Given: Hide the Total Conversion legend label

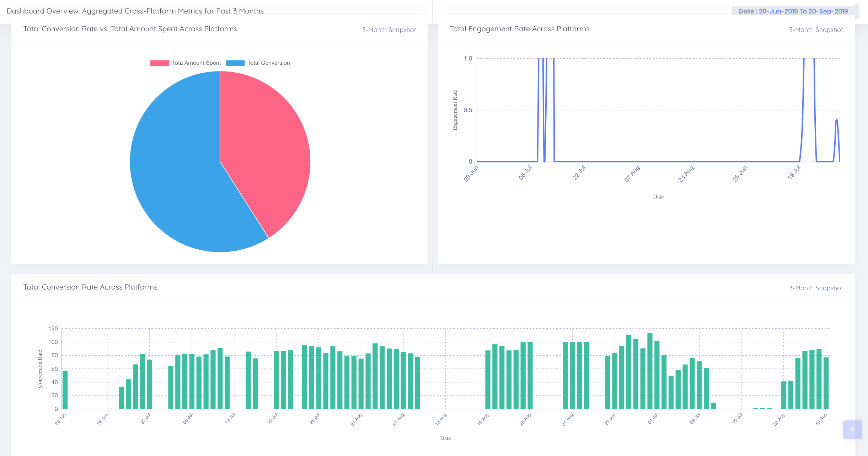Looking at the screenshot, I should click(268, 63).
